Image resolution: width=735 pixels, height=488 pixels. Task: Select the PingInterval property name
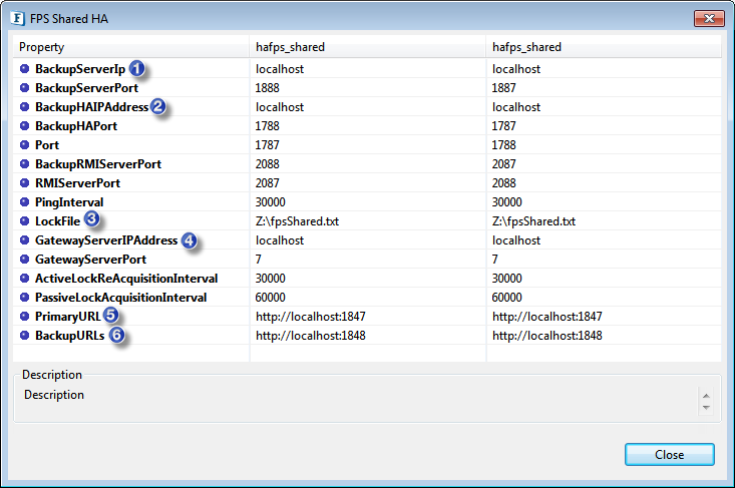pyautogui.click(x=69, y=202)
